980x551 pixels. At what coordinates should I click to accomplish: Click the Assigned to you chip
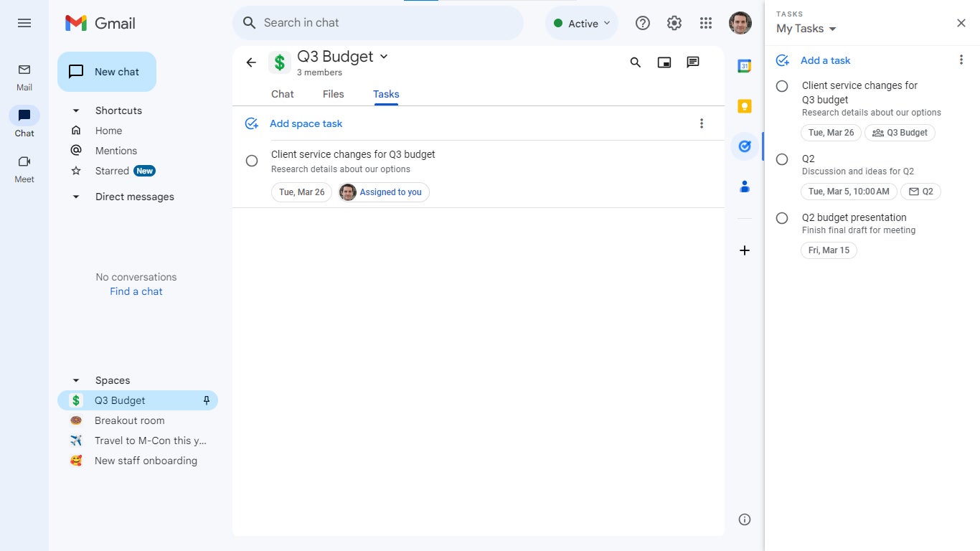click(x=384, y=192)
